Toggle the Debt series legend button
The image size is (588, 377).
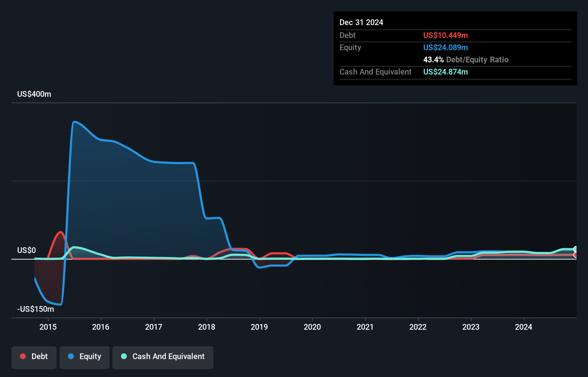[x=34, y=357]
